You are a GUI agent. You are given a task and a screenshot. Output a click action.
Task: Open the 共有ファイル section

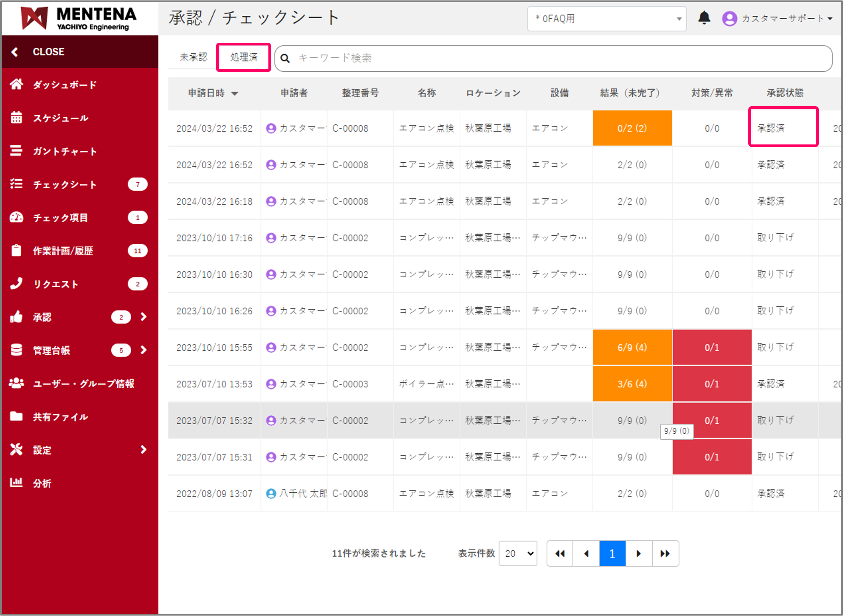click(61, 417)
